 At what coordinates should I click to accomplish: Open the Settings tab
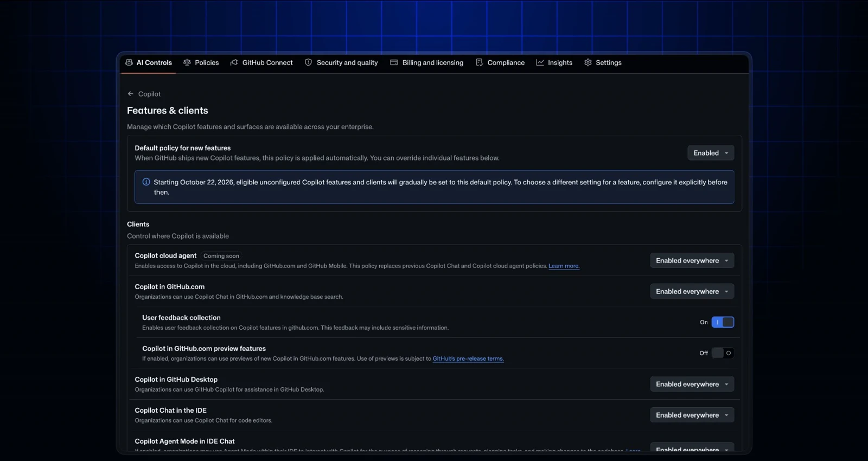603,62
